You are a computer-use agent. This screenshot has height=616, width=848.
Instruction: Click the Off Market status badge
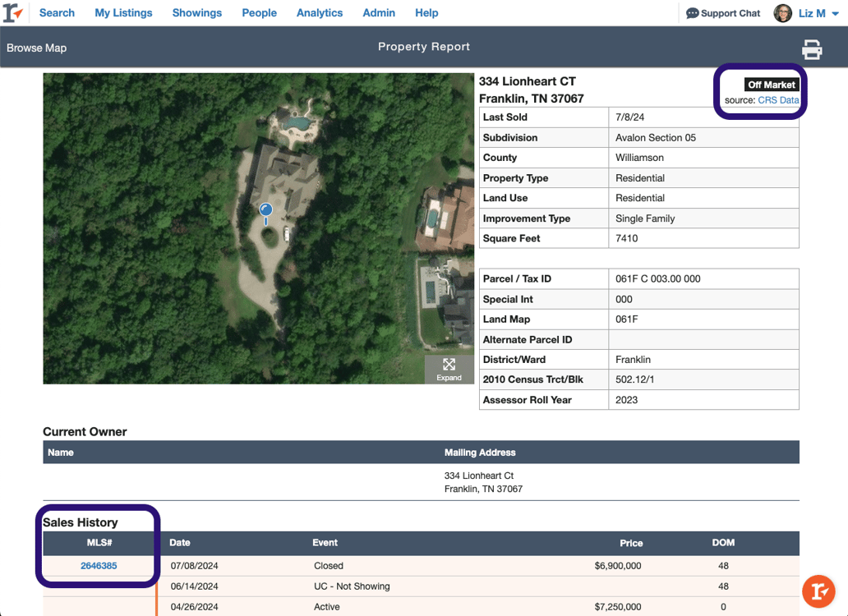point(772,85)
